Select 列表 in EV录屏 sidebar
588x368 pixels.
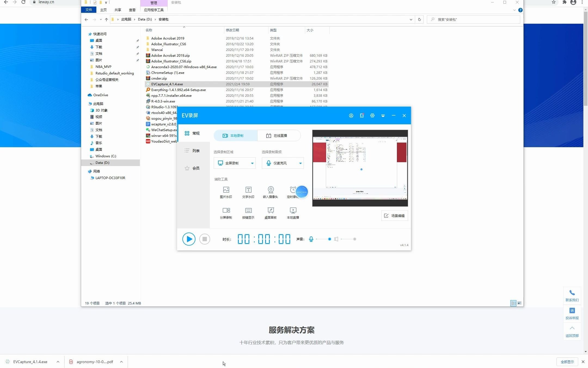pos(193,151)
